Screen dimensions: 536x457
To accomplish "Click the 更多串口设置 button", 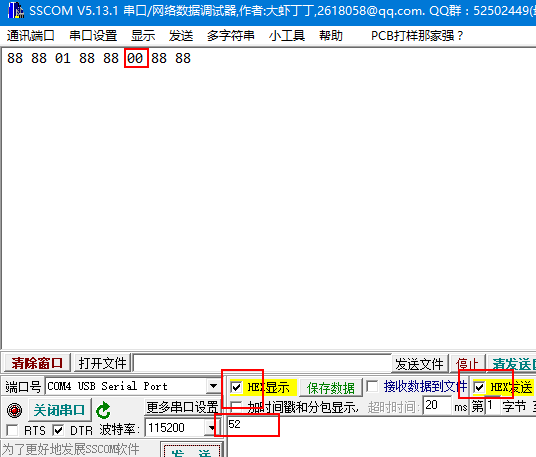I will 182,407.
